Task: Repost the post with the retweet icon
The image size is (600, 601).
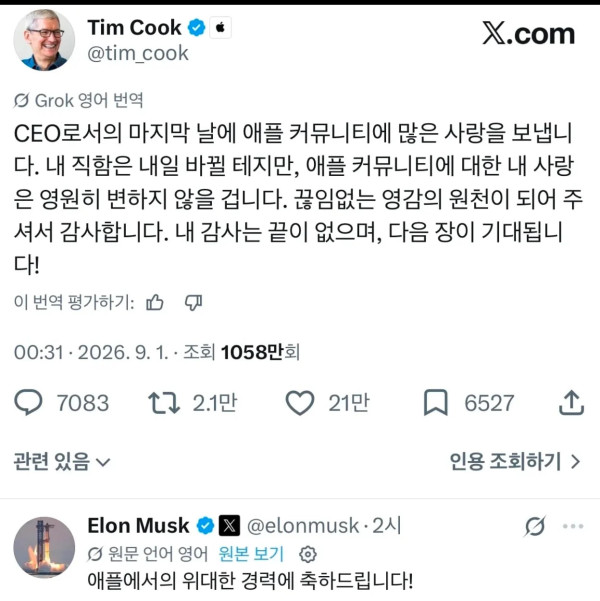Action: [x=164, y=402]
